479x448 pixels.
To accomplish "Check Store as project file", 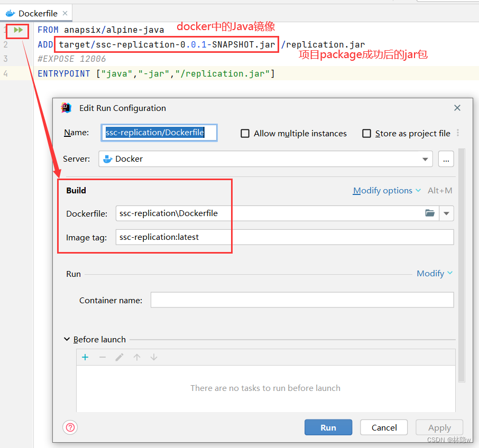I will coord(367,133).
